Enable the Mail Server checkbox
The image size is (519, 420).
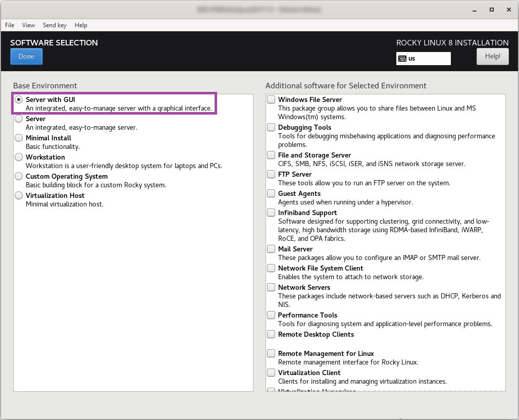click(271, 249)
